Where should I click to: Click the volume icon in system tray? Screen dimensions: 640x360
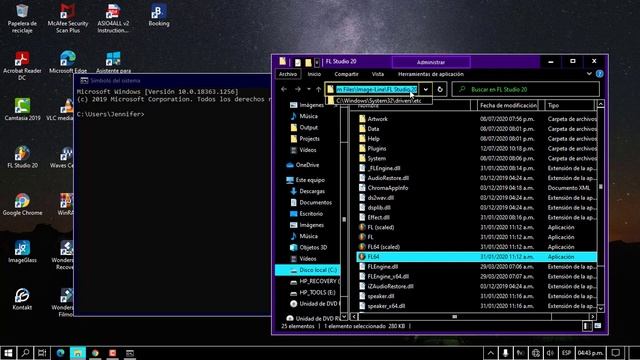(x=550, y=353)
